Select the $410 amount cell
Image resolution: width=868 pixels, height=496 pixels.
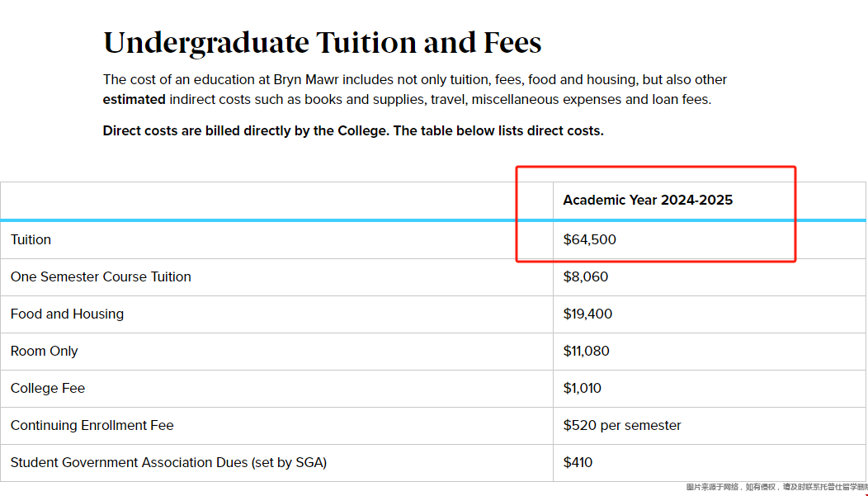[578, 462]
